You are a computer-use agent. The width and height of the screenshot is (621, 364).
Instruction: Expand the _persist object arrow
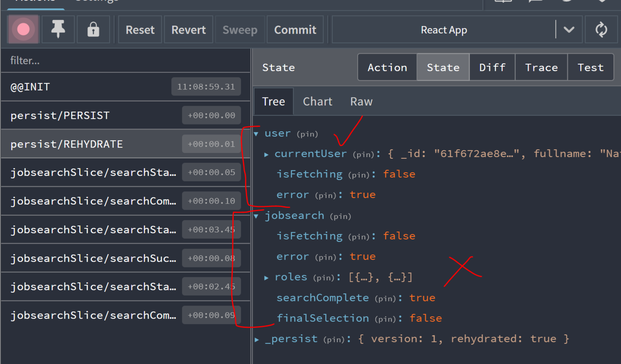257,340
